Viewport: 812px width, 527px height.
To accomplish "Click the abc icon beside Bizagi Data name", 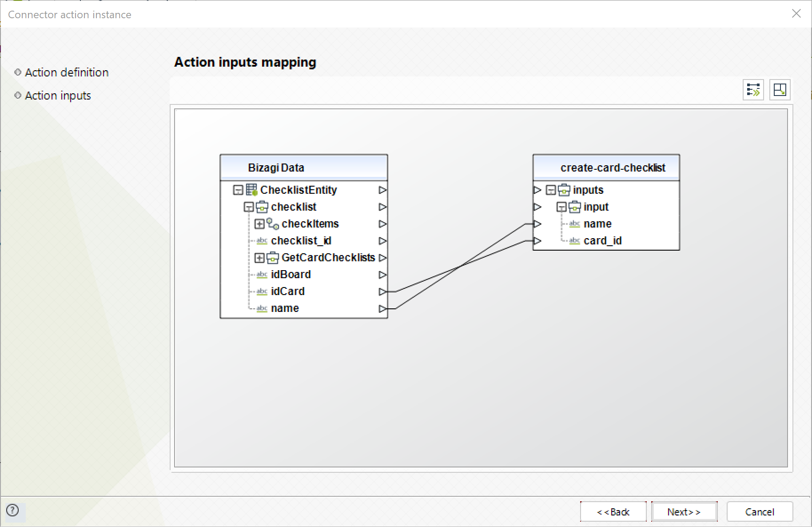I will pos(262,308).
